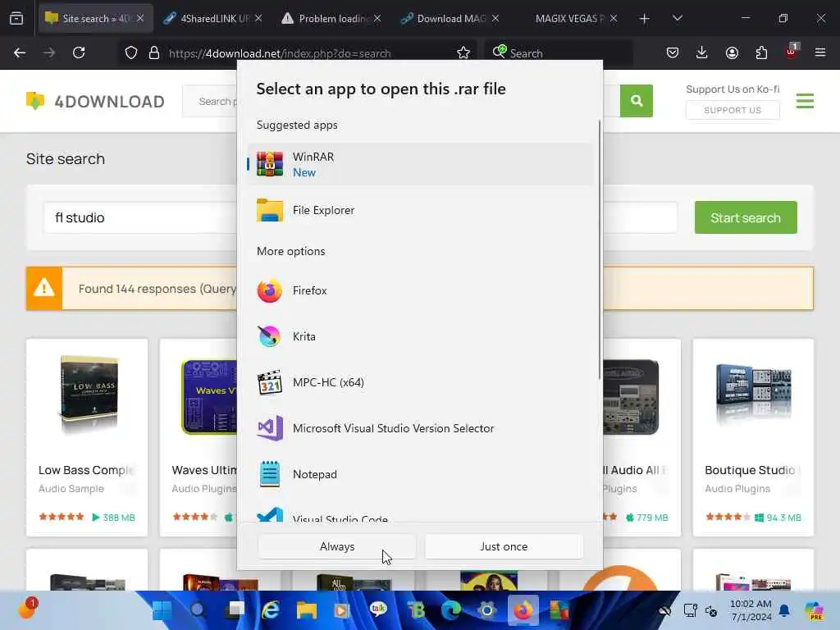Click the Just once button

click(x=504, y=546)
